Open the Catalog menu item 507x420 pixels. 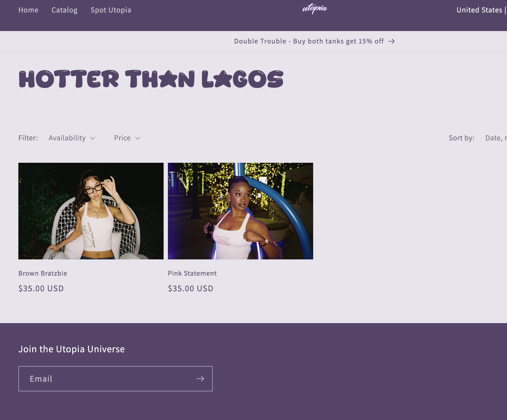pos(65,10)
